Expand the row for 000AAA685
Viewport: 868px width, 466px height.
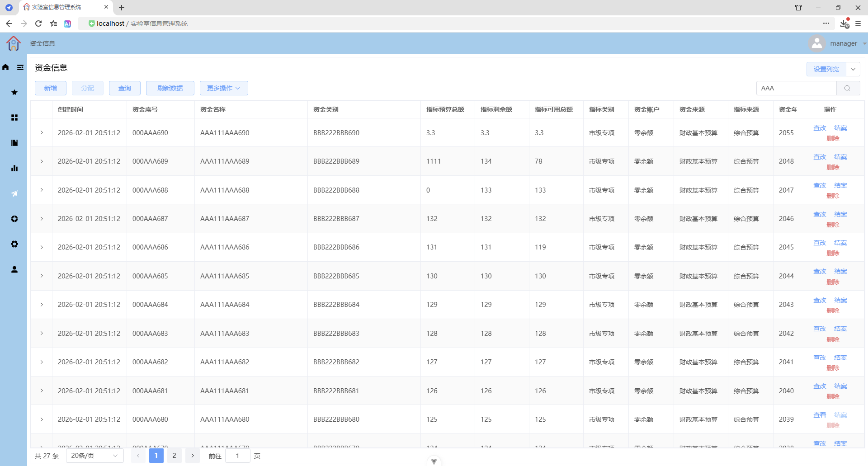[42, 276]
